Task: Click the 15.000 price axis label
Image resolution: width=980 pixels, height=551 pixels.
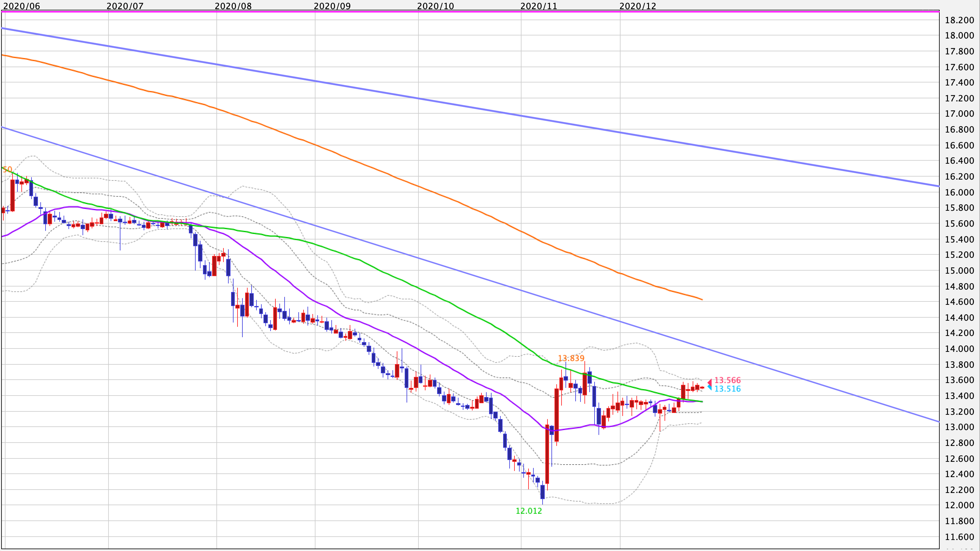Action: (960, 271)
